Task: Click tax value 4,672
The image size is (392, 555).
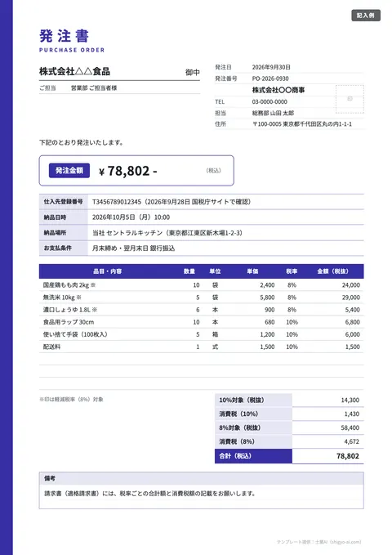Action: (x=352, y=441)
